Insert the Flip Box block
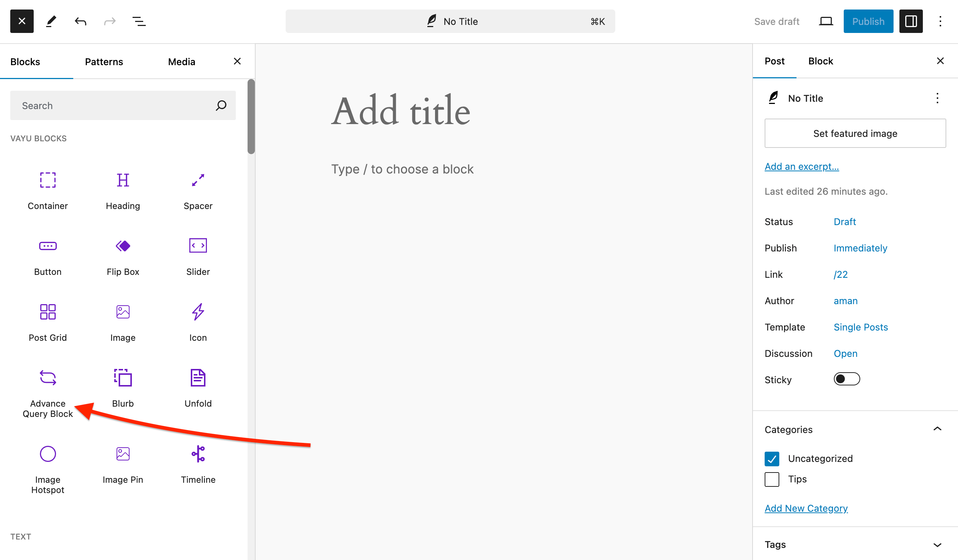The image size is (958, 560). point(123,255)
